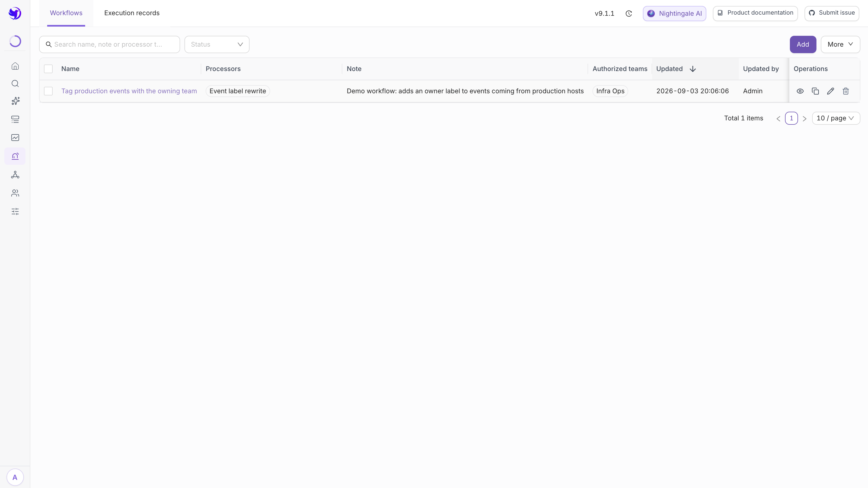Sort by Updated column arrow
Viewport: 868px width, 488px height.
(x=693, y=69)
